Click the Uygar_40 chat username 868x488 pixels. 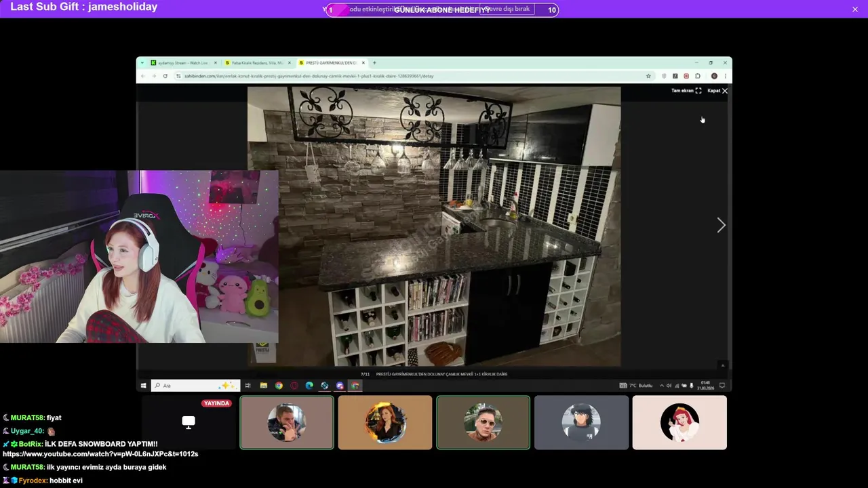27,431
